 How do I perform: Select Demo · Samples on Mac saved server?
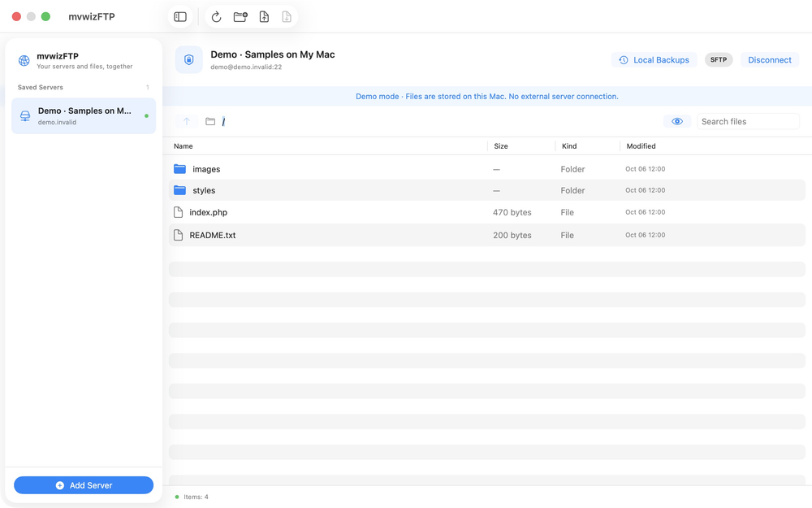pos(84,115)
